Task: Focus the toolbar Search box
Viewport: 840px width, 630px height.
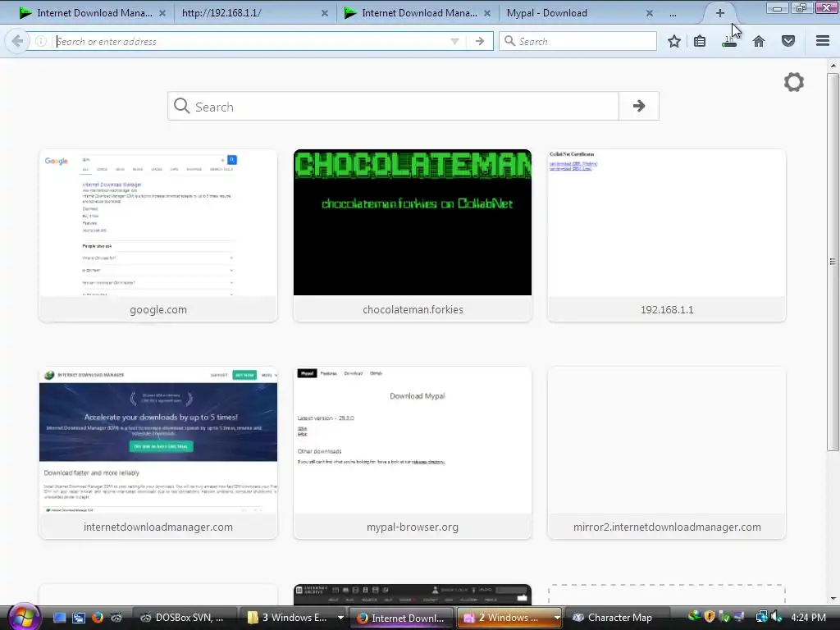Action: point(577,41)
